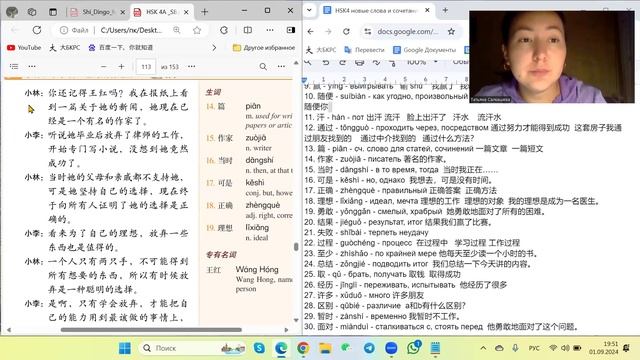Screen dimensions: 640x360
Task: Open Skype from the taskbar
Action: [259, 348]
